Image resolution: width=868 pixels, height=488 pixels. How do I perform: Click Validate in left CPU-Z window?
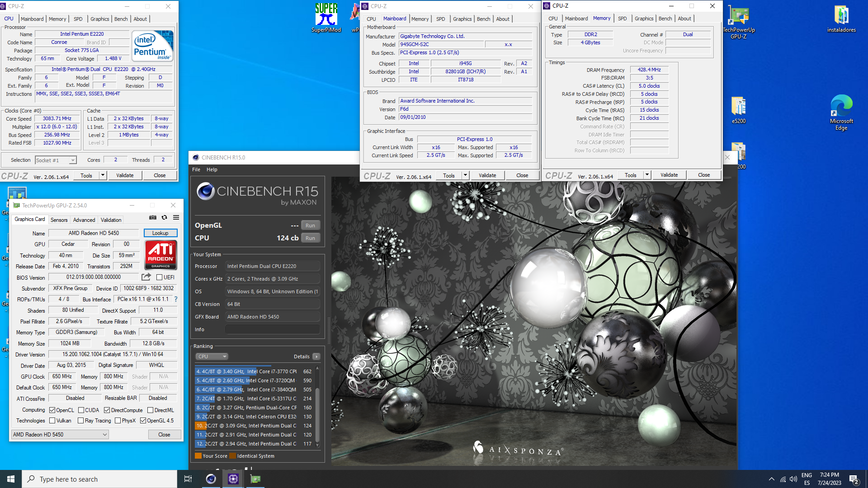(125, 175)
